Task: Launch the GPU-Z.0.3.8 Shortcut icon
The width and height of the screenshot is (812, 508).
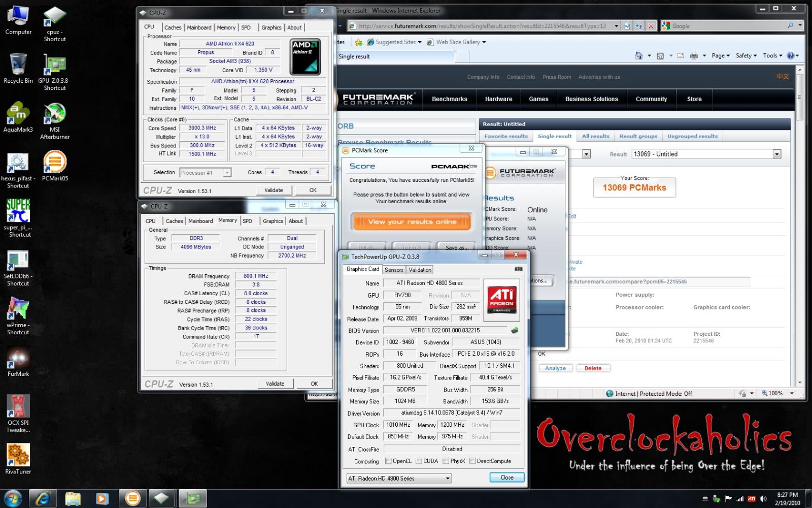Action: tap(55, 73)
